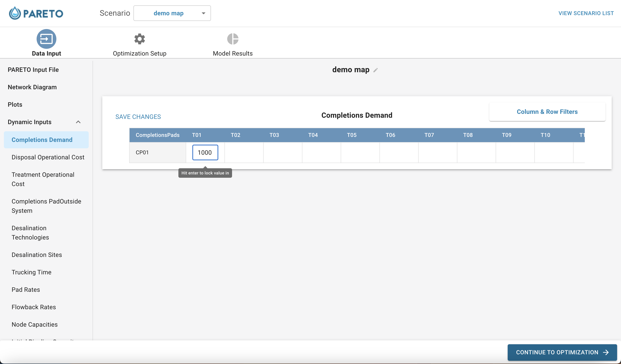This screenshot has width=621, height=364.
Task: Click the empty T02 cell for CP01
Action: [244, 152]
